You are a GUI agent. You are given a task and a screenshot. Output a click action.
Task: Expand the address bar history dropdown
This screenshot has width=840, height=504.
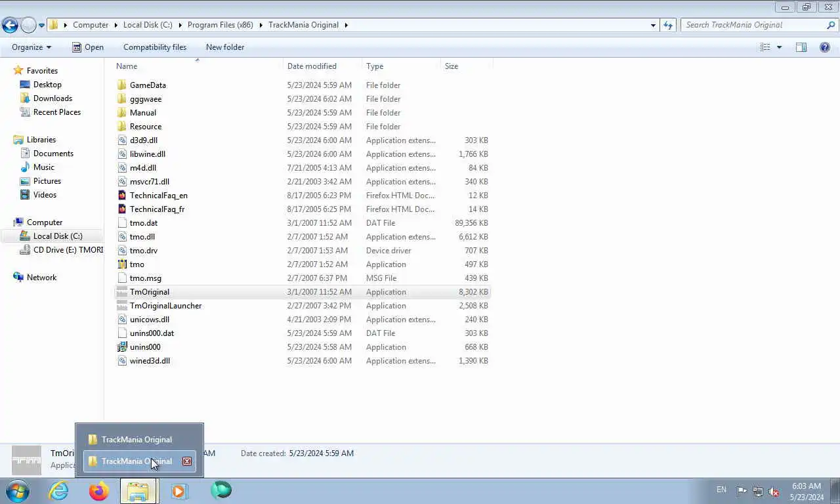coord(653,25)
